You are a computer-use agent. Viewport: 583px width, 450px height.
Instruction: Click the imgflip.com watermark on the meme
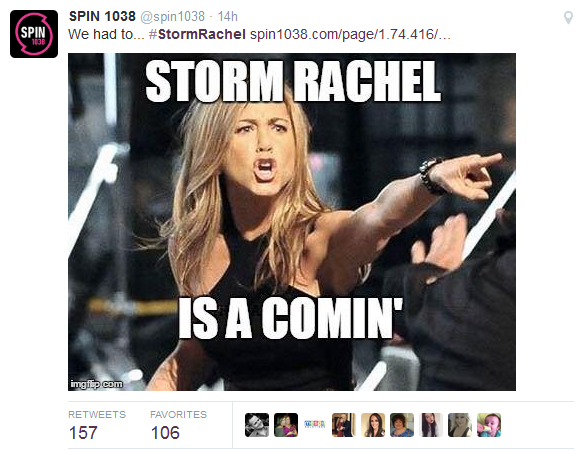[x=96, y=384]
